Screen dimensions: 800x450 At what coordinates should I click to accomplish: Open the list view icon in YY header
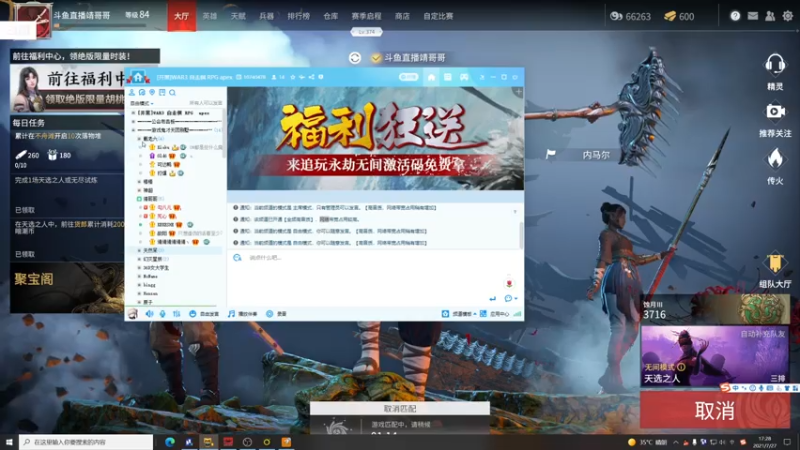click(447, 77)
